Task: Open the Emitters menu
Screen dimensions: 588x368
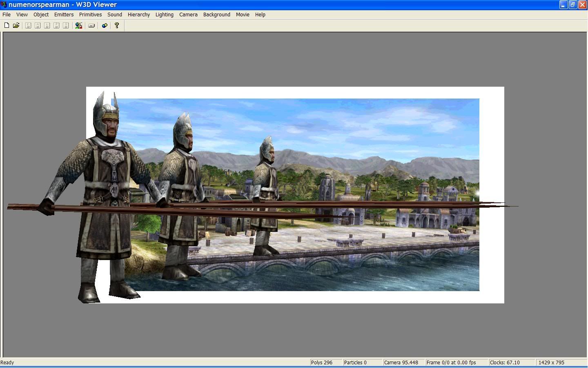Action: 64,14
